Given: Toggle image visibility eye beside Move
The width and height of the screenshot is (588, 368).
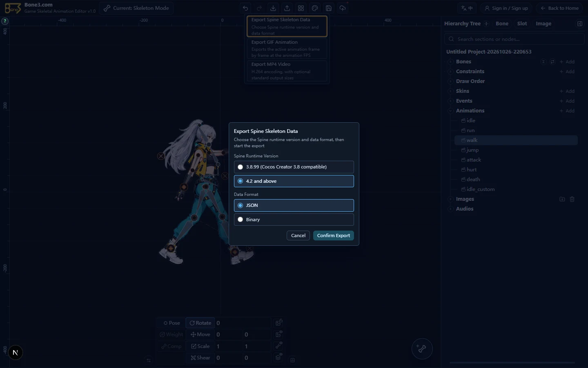Looking at the screenshot, I should (279, 334).
